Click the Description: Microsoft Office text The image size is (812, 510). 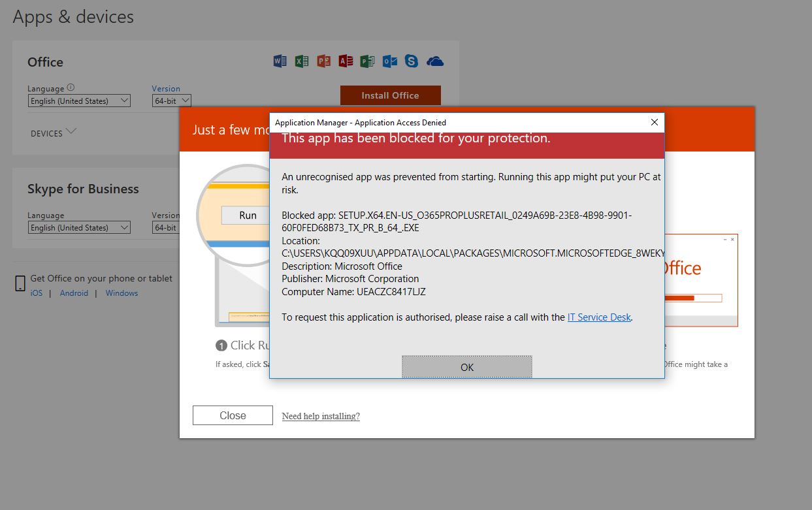point(342,266)
